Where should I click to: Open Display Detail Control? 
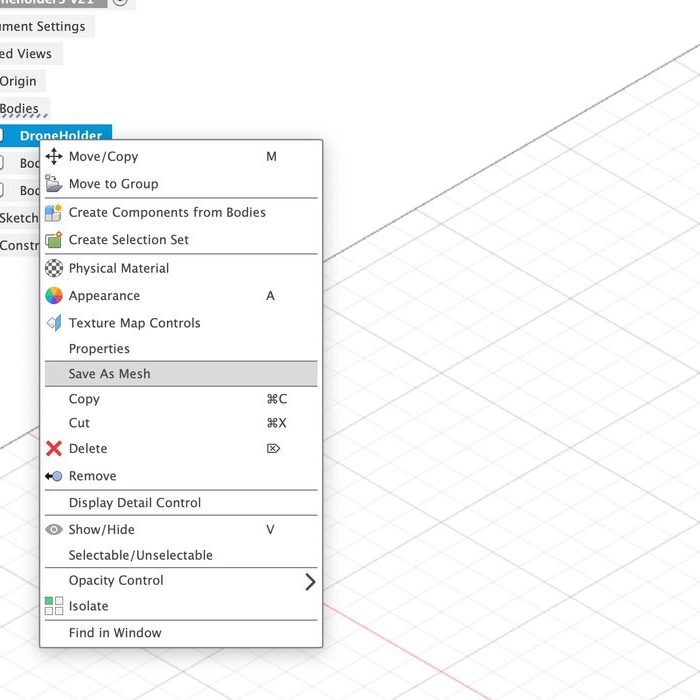[134, 503]
